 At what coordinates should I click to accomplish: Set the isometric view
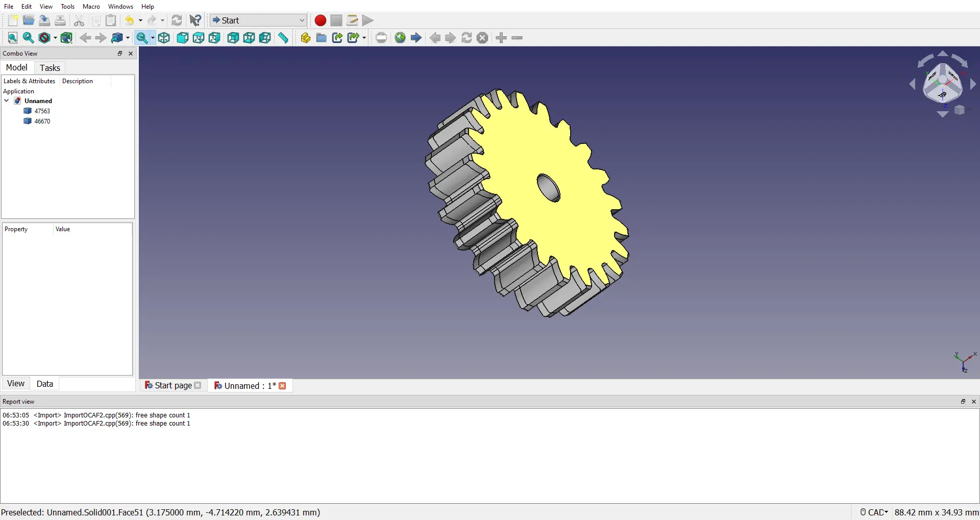pyautogui.click(x=164, y=38)
